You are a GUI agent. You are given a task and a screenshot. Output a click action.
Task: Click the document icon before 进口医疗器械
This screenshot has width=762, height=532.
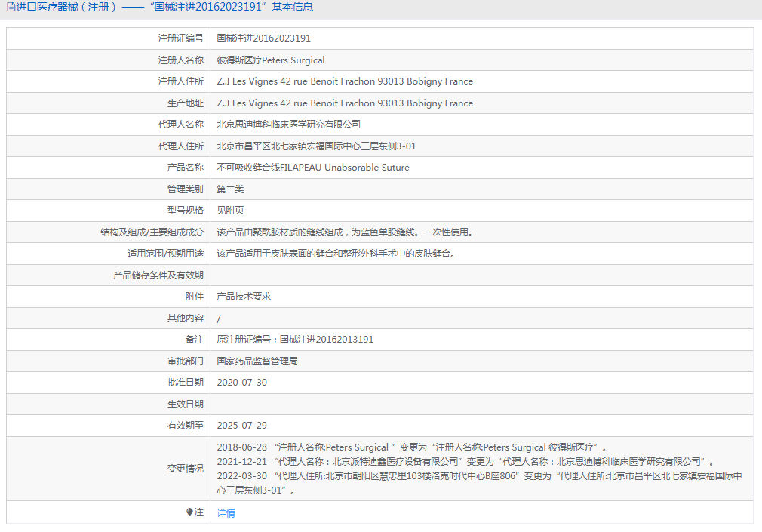click(11, 8)
